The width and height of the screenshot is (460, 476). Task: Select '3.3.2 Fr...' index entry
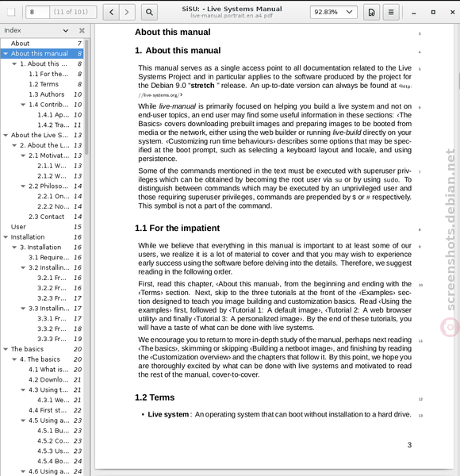[x=43, y=328]
